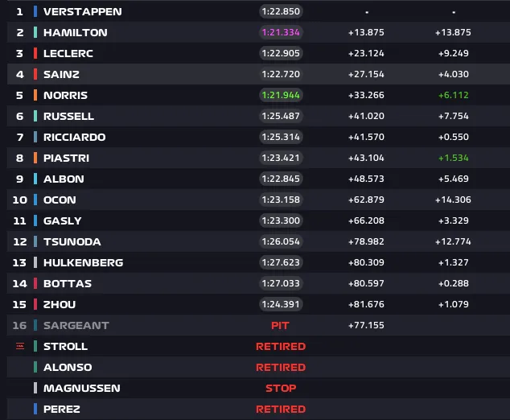This screenshot has height=420, width=510.
Task: Click position number 10 beside Ocon
Action: 20,200
